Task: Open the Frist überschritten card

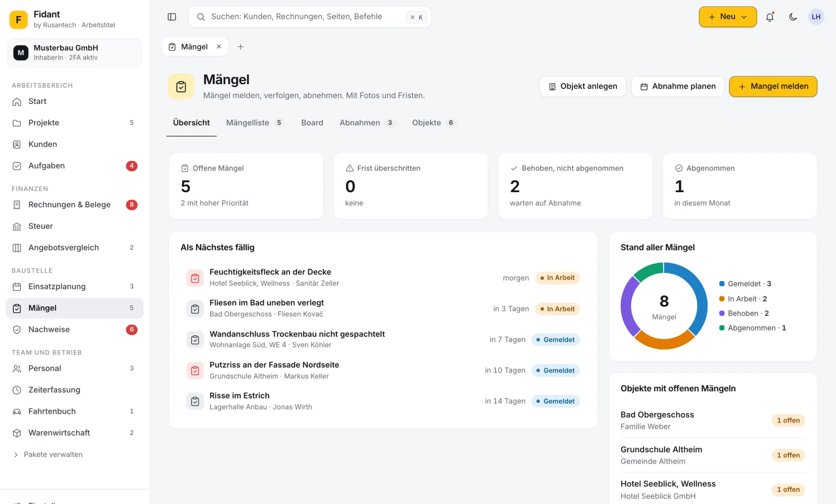Action: click(411, 185)
